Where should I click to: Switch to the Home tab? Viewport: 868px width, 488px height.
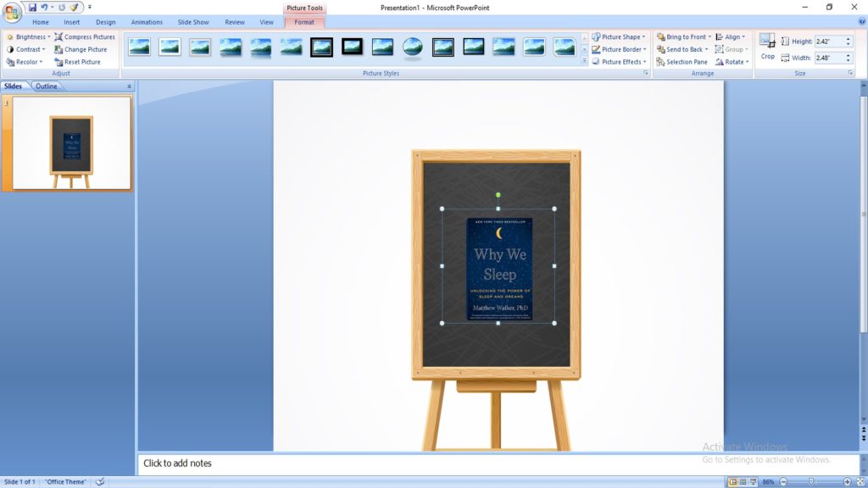[41, 22]
